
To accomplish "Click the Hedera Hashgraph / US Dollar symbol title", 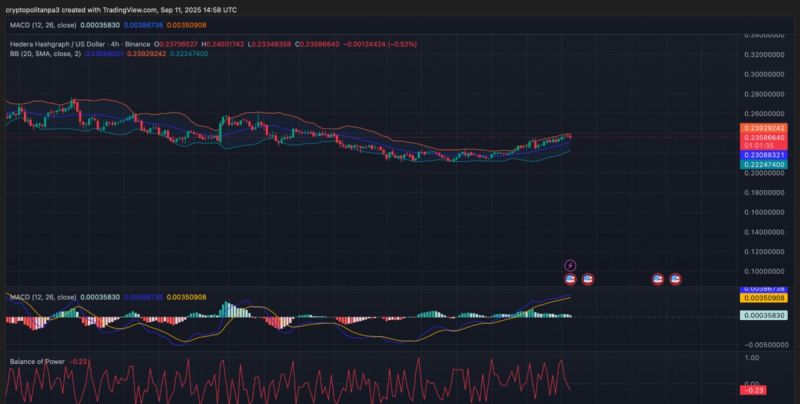I will pos(80,44).
